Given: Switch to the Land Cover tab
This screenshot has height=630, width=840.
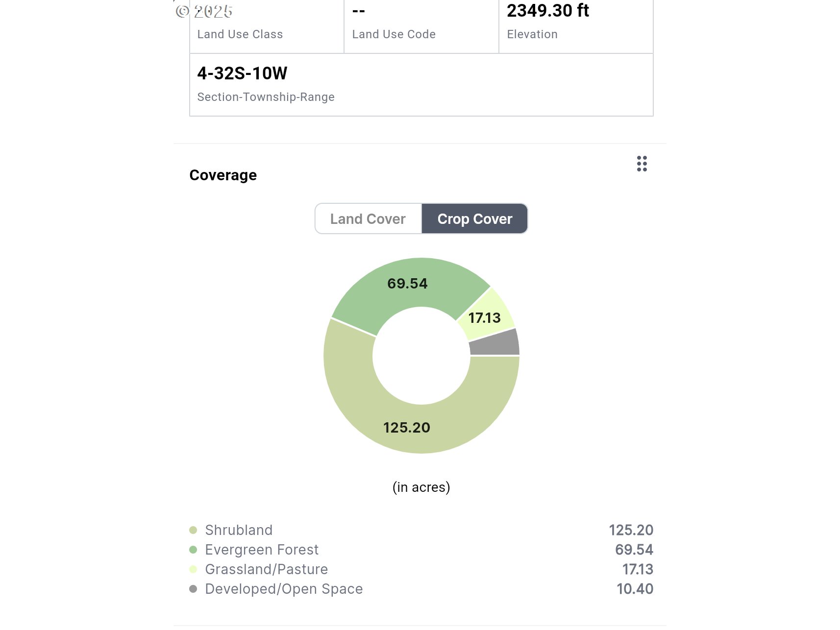Looking at the screenshot, I should [x=368, y=219].
